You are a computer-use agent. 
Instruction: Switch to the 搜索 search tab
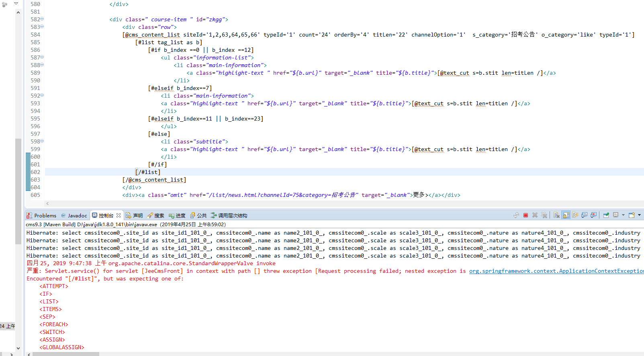point(156,216)
